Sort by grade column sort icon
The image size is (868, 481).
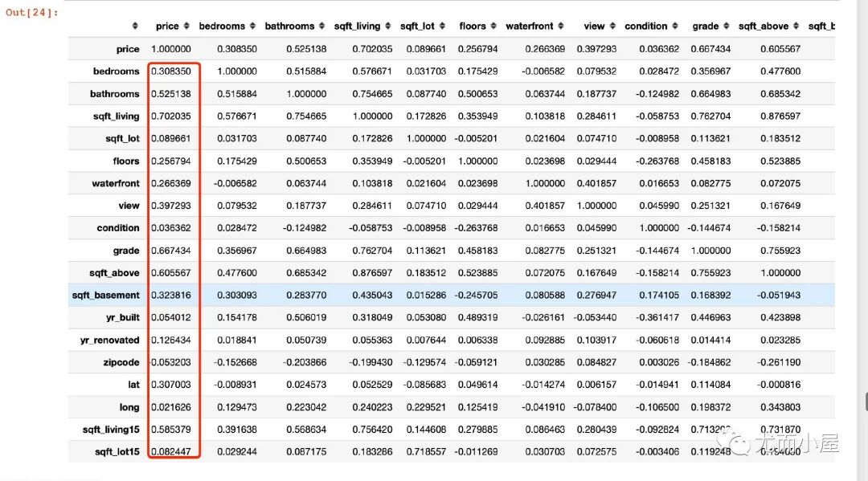(x=727, y=26)
